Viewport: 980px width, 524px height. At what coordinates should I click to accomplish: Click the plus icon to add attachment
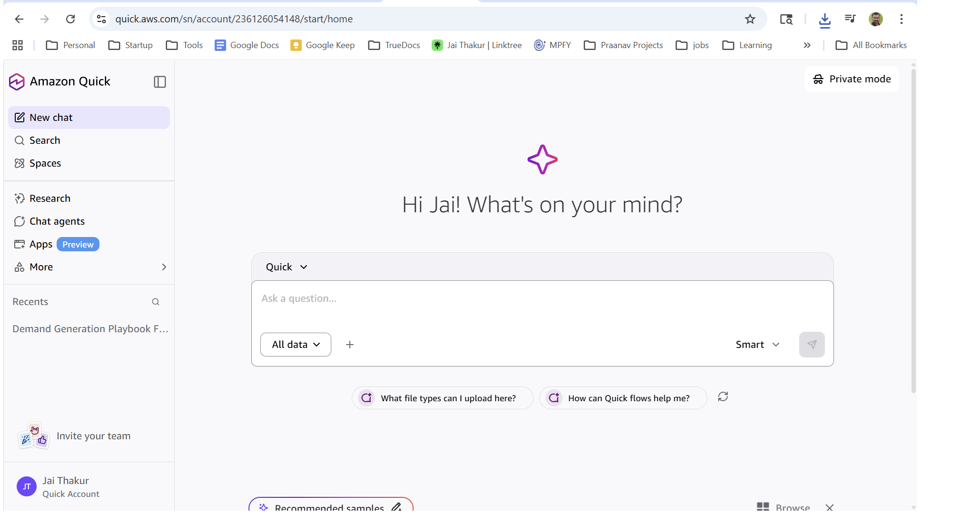pyautogui.click(x=350, y=345)
